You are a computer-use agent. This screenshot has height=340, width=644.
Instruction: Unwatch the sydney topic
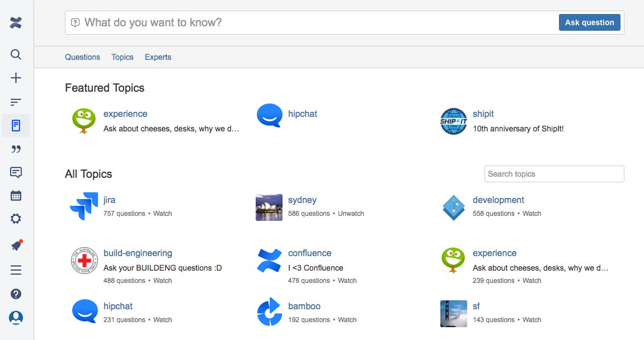click(351, 213)
